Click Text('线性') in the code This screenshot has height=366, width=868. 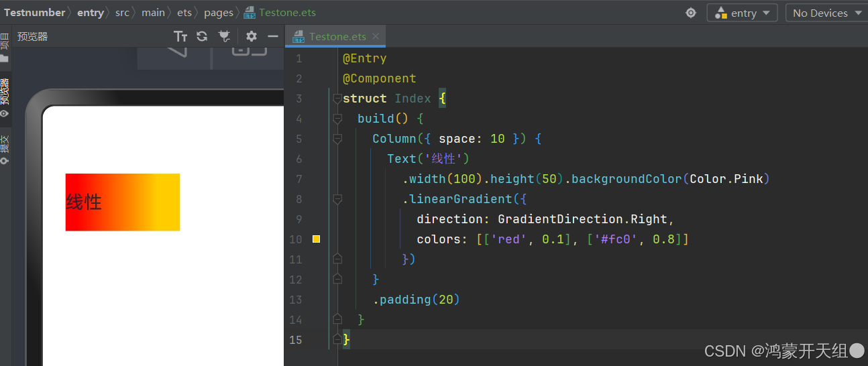coord(428,159)
